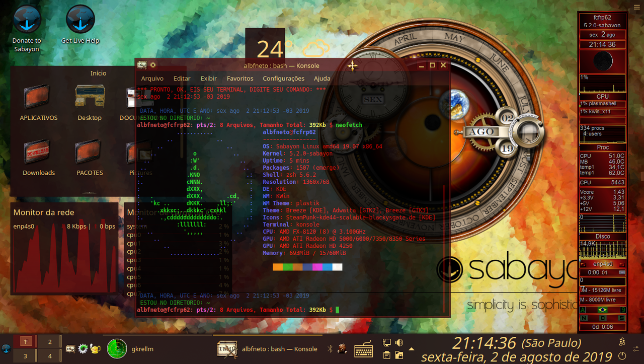This screenshot has width=644, height=364.
Task: Click gkrellm clock display 21:14 36
Action: [x=602, y=44]
